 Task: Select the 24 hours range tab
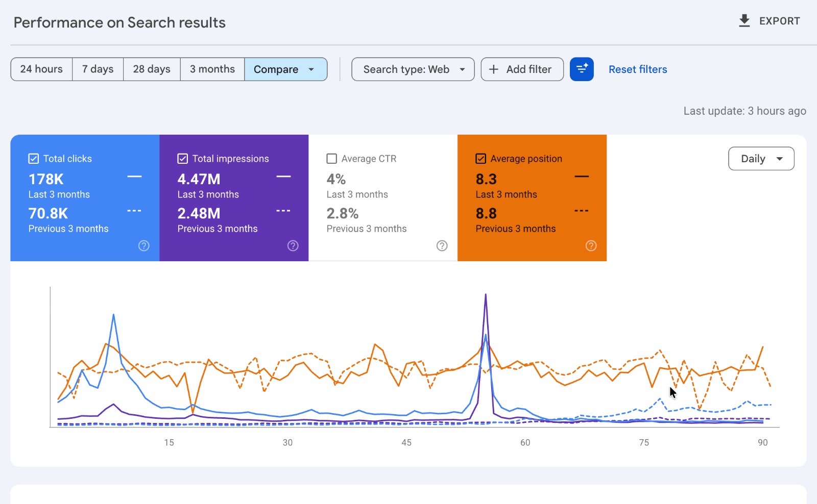(x=41, y=69)
